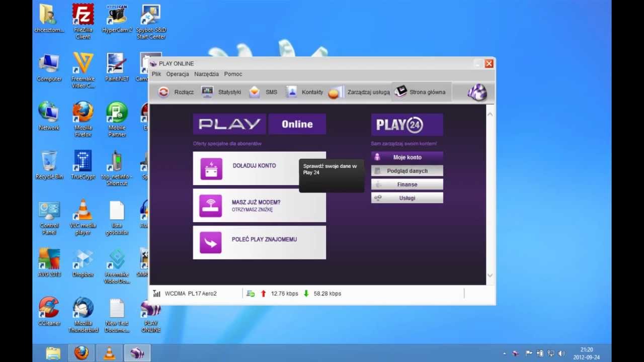
Task: Open the Operacja menu
Action: coord(178,74)
